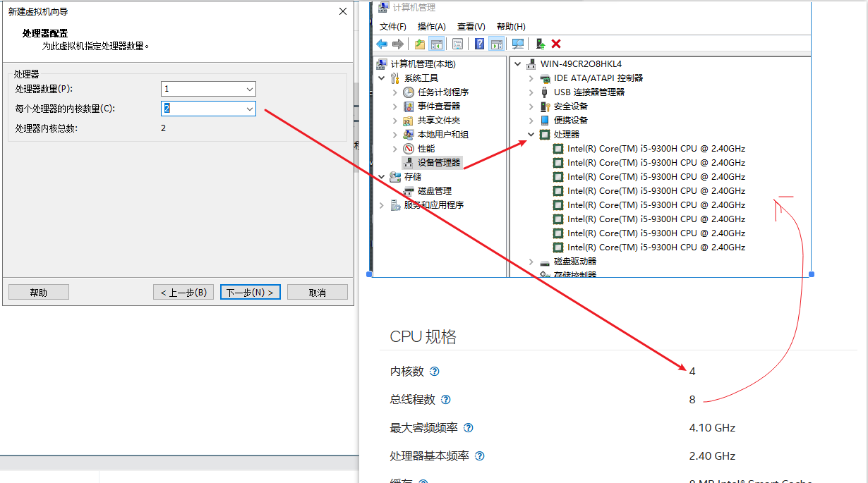Click the 共享文件夹 icon

(x=409, y=120)
